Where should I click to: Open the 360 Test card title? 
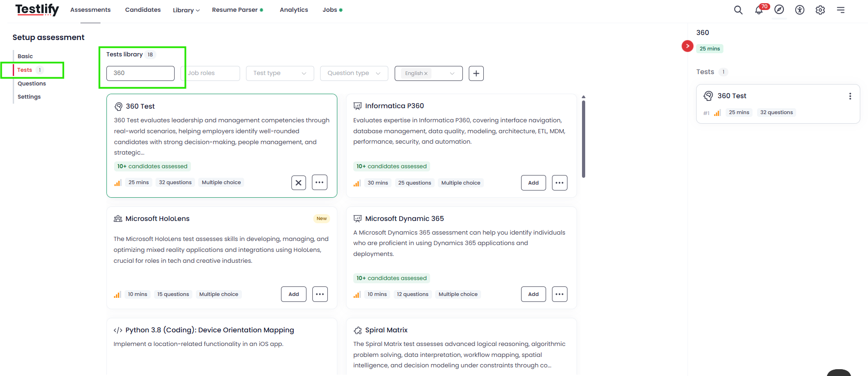pyautogui.click(x=140, y=106)
